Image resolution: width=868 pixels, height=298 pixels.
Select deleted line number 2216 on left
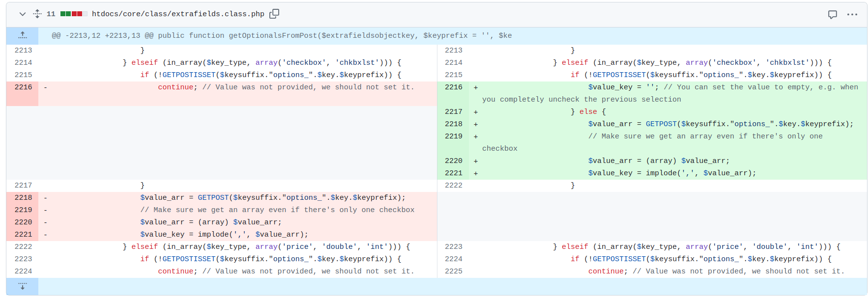(23, 87)
